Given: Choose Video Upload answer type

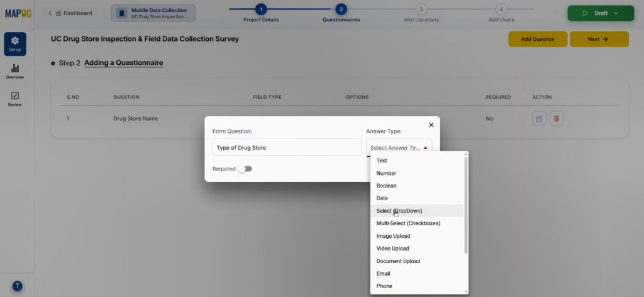Looking at the screenshot, I should [418, 249].
